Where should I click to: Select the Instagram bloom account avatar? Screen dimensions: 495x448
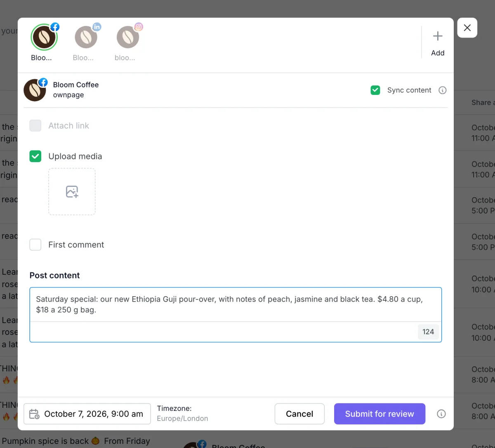click(128, 37)
